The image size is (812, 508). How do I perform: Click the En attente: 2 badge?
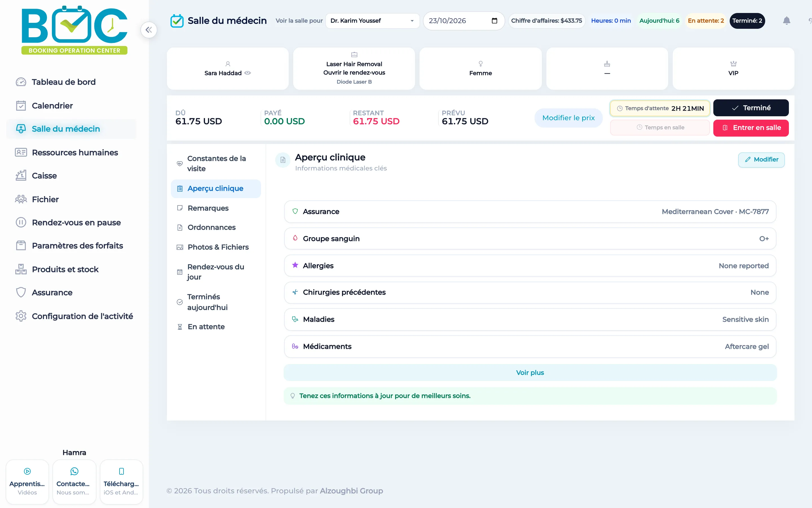706,21
